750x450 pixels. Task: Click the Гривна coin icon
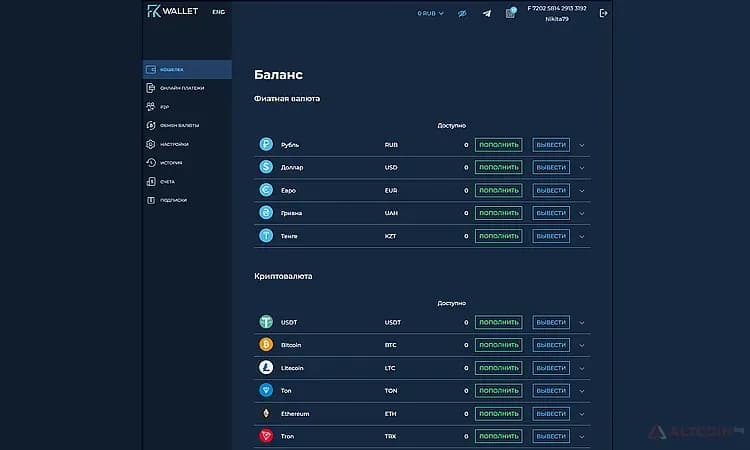266,212
